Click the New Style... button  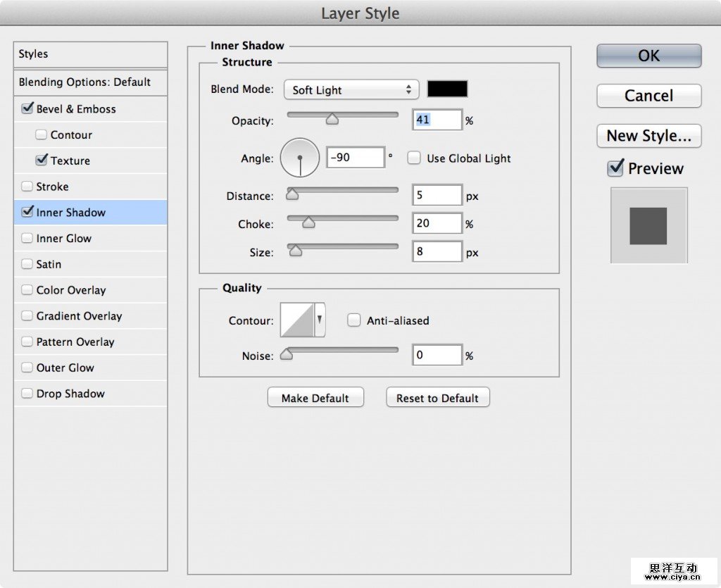[648, 136]
